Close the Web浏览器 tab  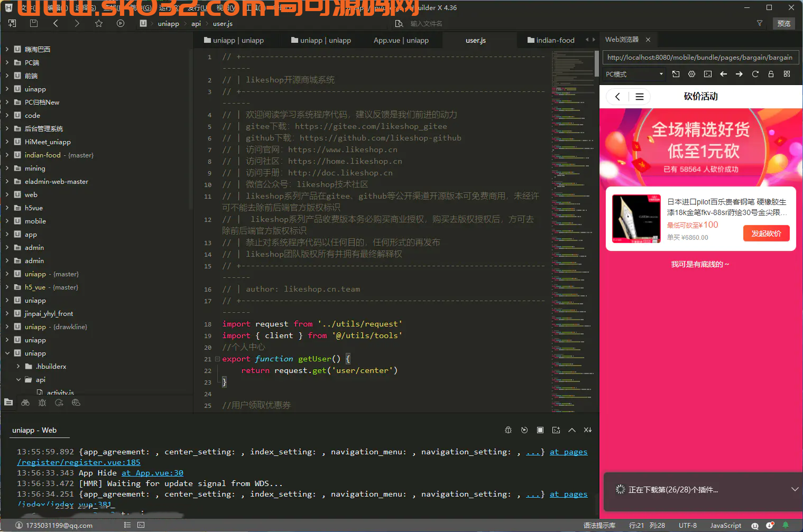tap(648, 40)
